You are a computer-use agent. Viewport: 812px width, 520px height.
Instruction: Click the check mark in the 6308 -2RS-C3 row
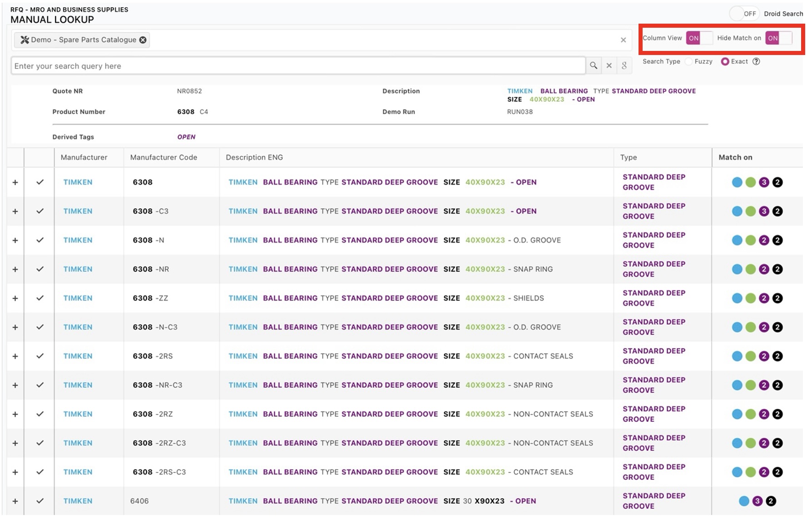click(40, 472)
